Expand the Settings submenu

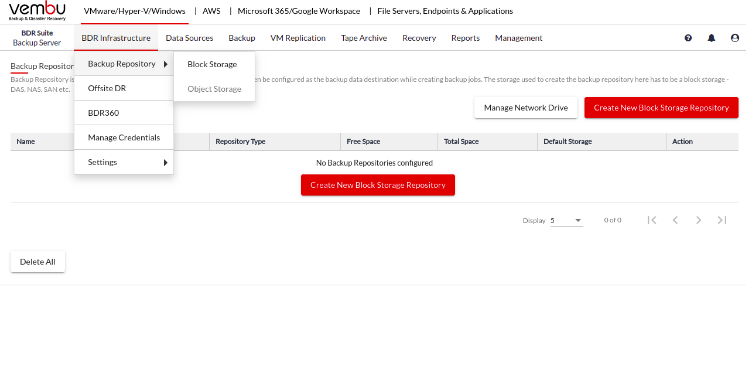[124, 162]
